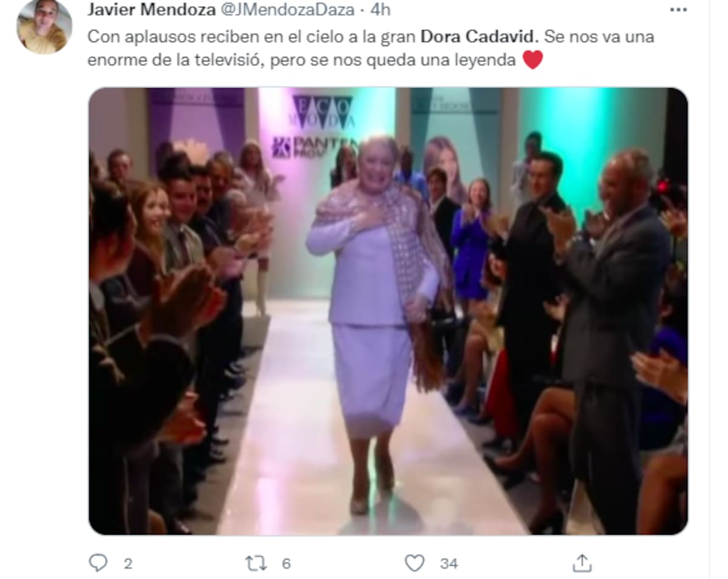
Task: Open the three-dot more options menu
Action: 678,10
